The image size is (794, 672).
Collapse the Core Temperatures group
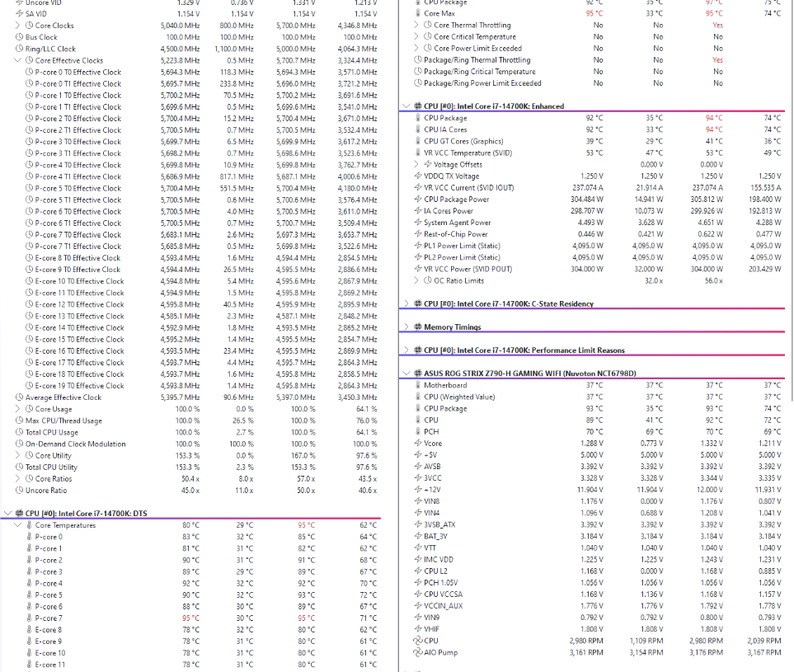[17, 525]
